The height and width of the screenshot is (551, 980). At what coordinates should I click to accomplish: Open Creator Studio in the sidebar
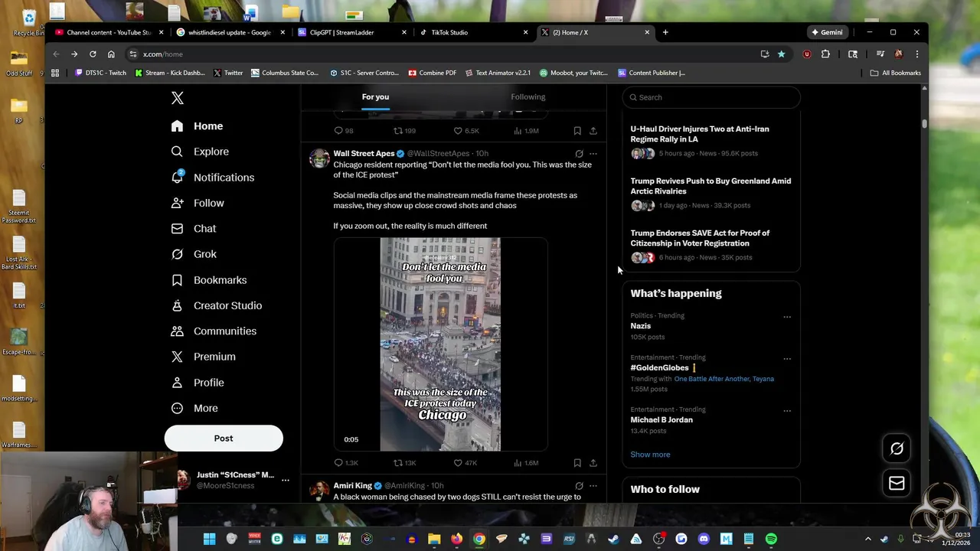pyautogui.click(x=217, y=305)
